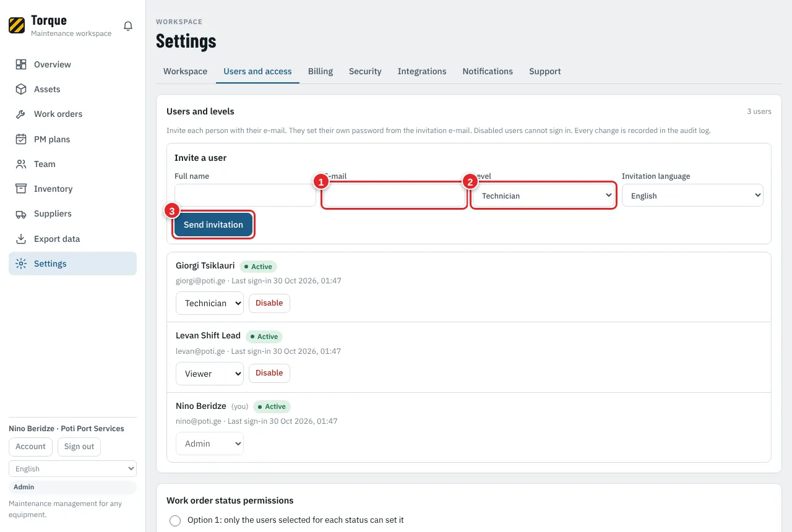Viewport: 792px width, 532px height.
Task: Change Giorgi Tsiklauri's level dropdown
Action: click(x=210, y=303)
